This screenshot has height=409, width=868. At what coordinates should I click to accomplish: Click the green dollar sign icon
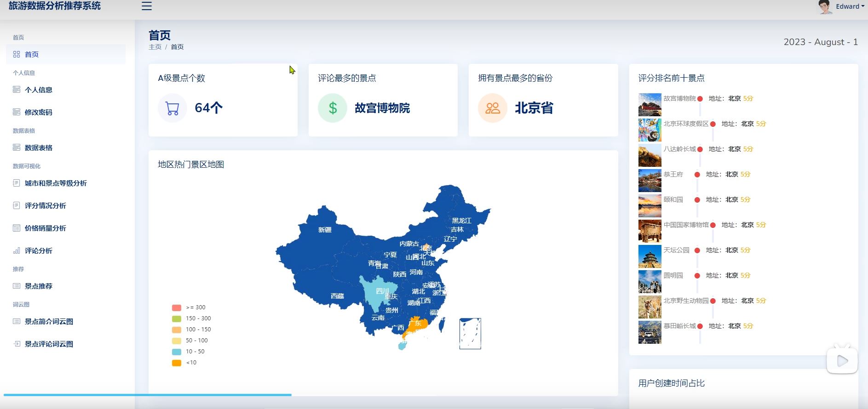point(333,108)
